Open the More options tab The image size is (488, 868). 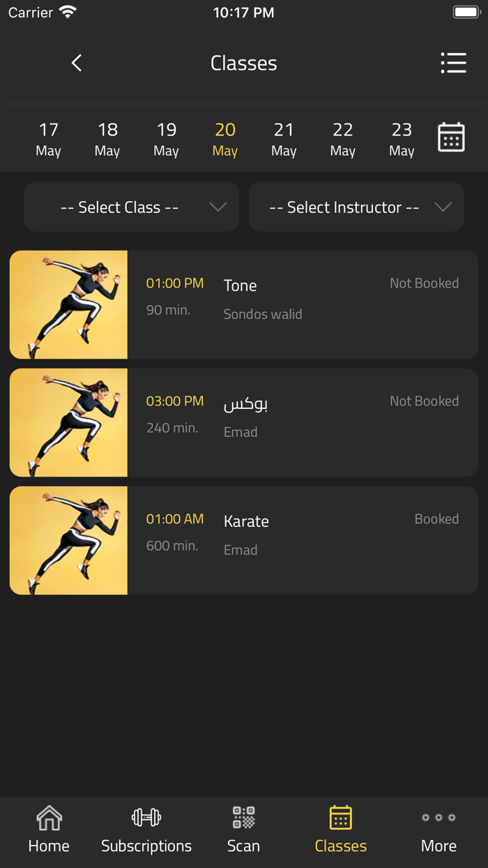439,829
